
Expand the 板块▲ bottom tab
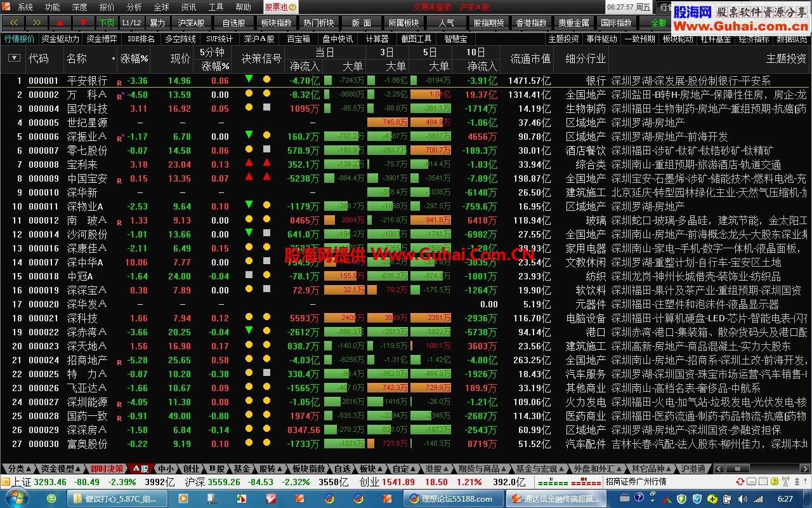point(369,469)
